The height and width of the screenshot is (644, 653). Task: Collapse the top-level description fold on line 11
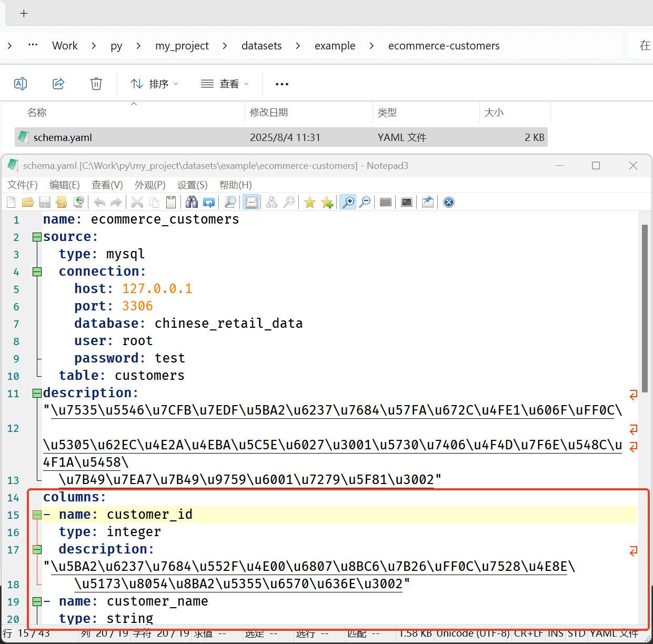pos(37,393)
